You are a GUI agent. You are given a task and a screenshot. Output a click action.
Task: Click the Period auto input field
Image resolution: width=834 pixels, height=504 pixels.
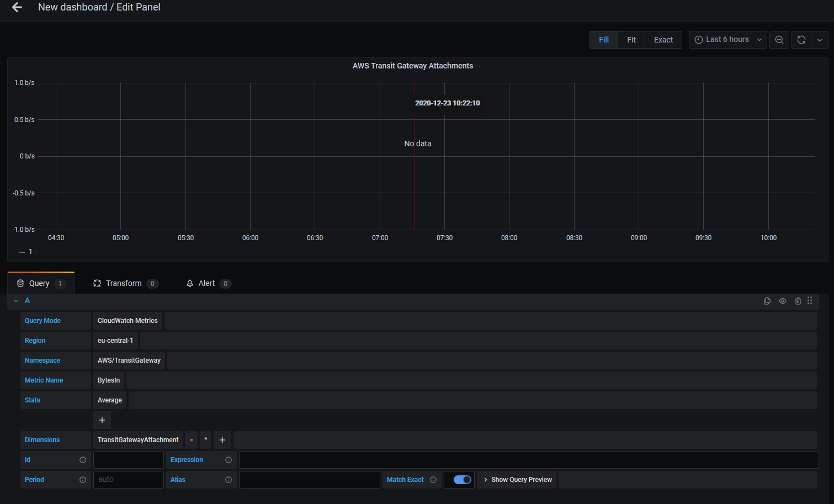tap(129, 480)
